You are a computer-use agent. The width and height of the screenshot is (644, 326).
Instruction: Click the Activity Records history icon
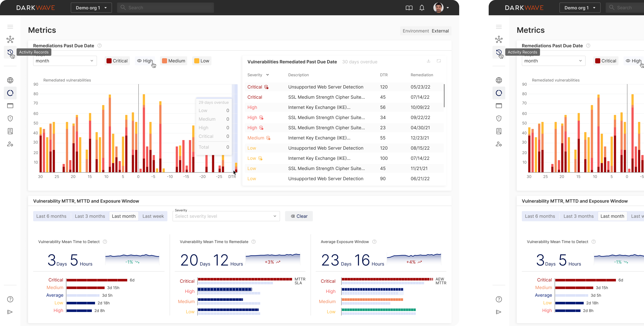(x=10, y=52)
